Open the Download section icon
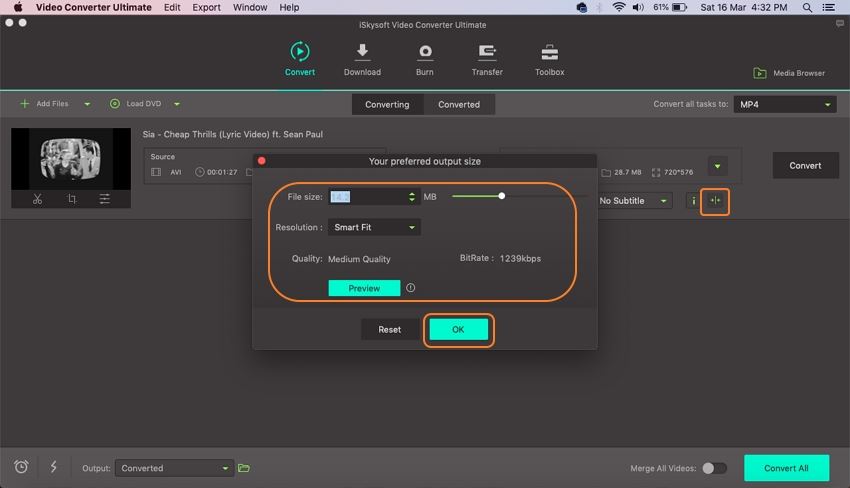 362,52
